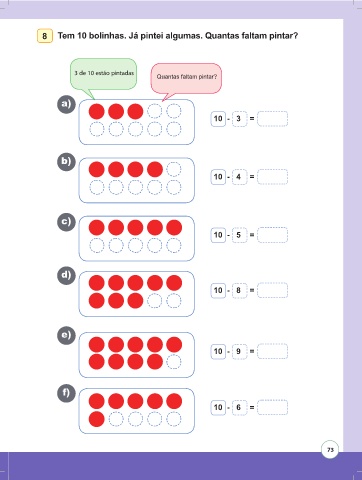Click the answer box for 10 - 8
Viewport: 362px width, 480px height.
tap(272, 290)
